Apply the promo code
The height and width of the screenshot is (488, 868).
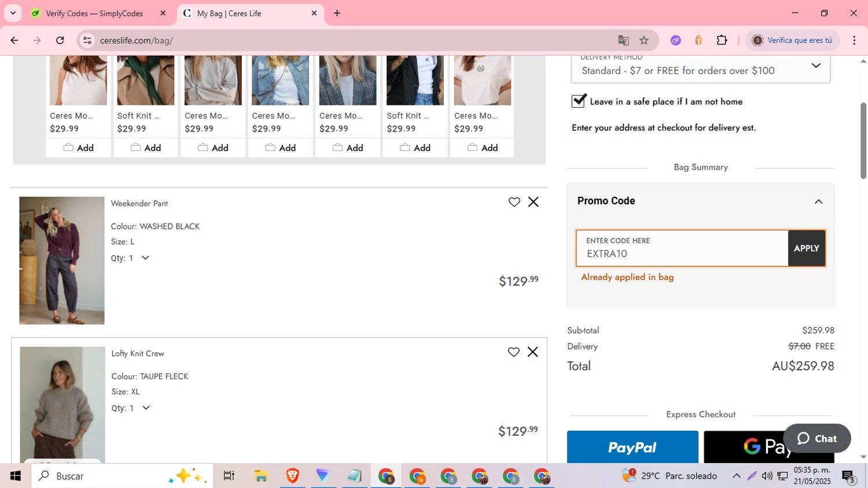click(807, 248)
